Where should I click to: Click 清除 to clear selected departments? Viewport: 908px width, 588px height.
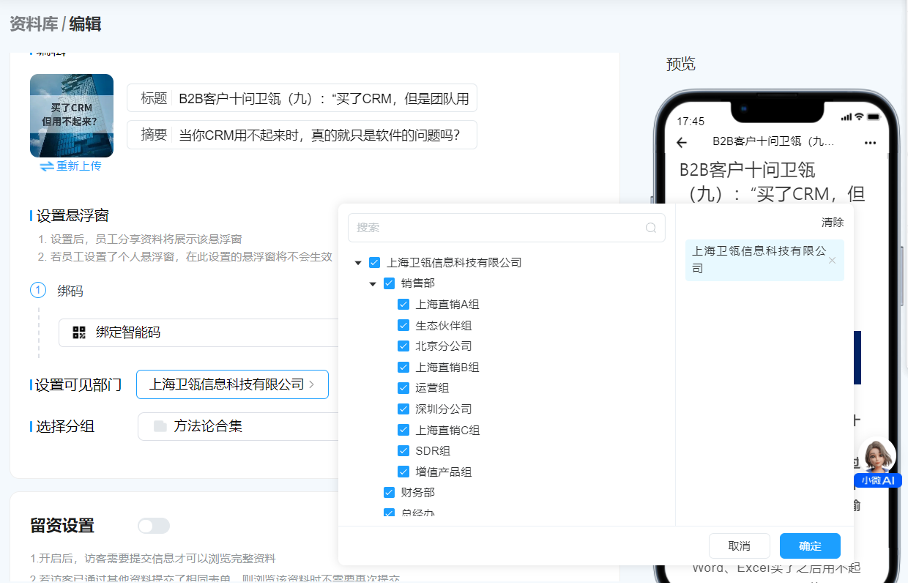(x=833, y=223)
